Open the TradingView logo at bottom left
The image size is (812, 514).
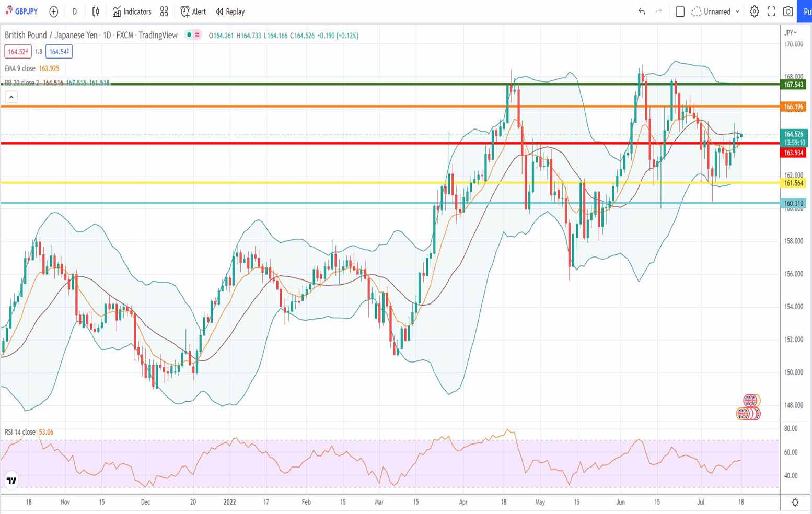pyautogui.click(x=11, y=481)
